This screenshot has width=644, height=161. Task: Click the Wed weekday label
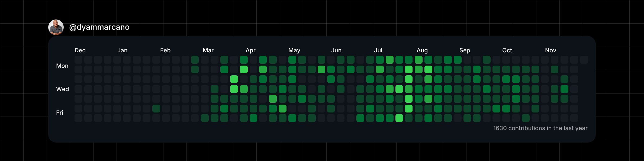coord(62,89)
